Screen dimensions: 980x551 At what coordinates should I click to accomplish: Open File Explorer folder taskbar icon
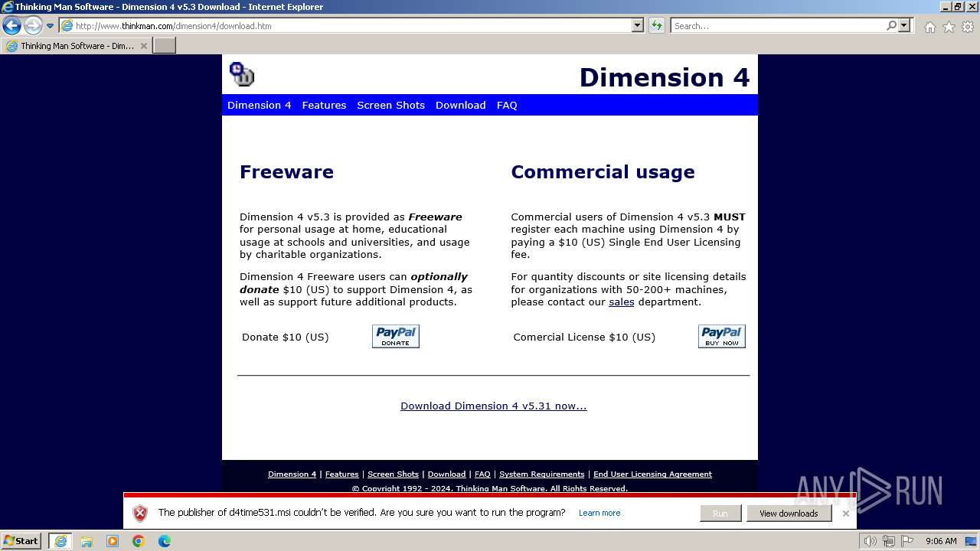[x=87, y=541]
